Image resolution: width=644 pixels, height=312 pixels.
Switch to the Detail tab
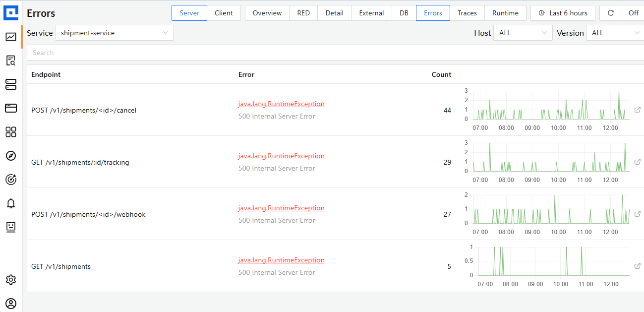335,13
